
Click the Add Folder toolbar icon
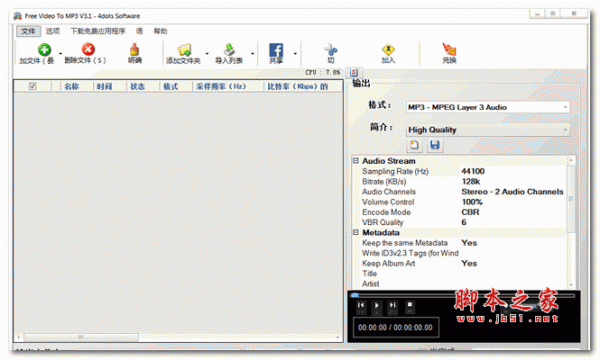184,50
